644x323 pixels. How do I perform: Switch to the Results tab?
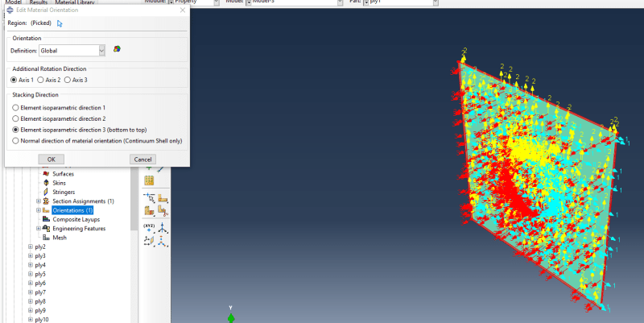click(x=38, y=2)
